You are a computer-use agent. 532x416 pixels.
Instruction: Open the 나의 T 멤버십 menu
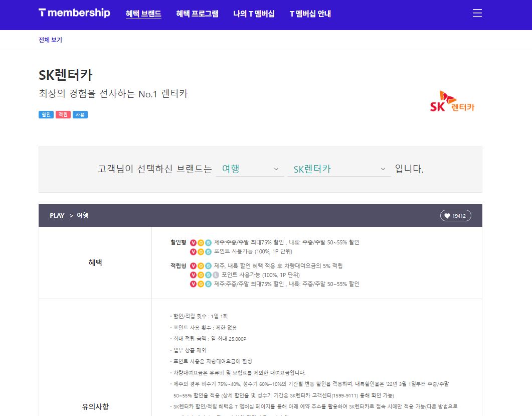[x=254, y=14]
